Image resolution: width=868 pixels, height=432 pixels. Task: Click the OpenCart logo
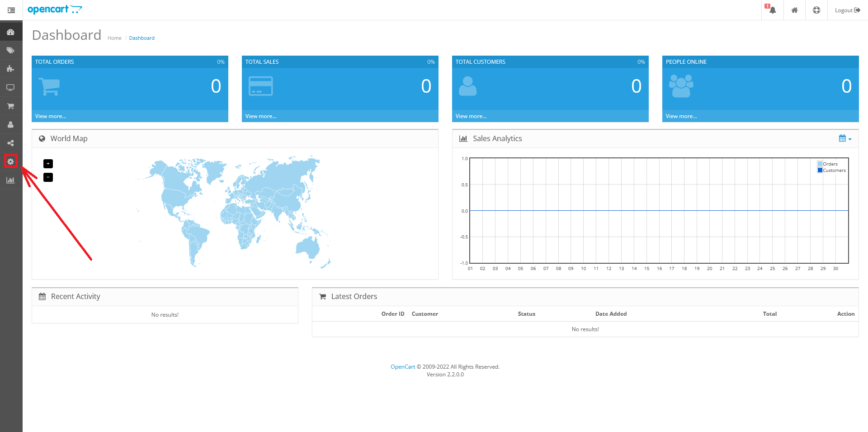click(x=55, y=9)
